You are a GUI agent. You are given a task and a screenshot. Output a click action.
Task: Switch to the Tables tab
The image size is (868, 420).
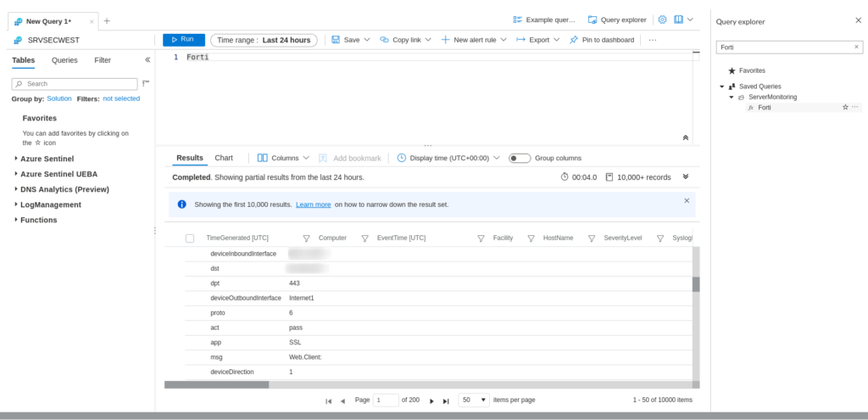point(23,60)
